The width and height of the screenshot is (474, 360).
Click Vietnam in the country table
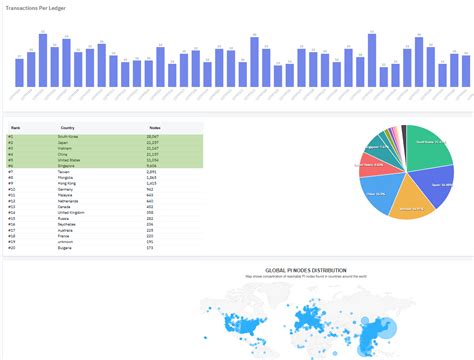point(65,148)
